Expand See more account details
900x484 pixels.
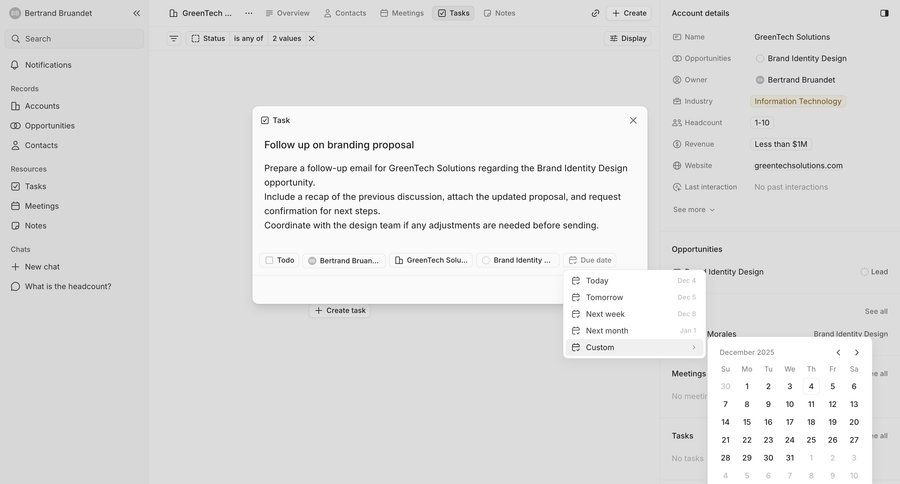(x=694, y=210)
